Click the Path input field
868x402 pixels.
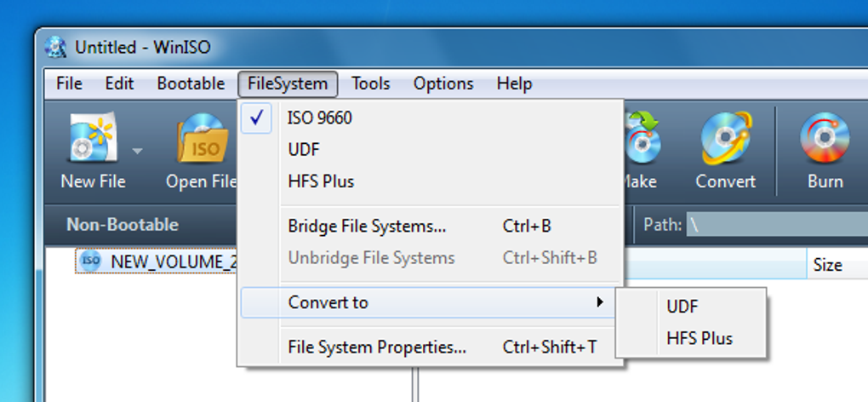[777, 225]
